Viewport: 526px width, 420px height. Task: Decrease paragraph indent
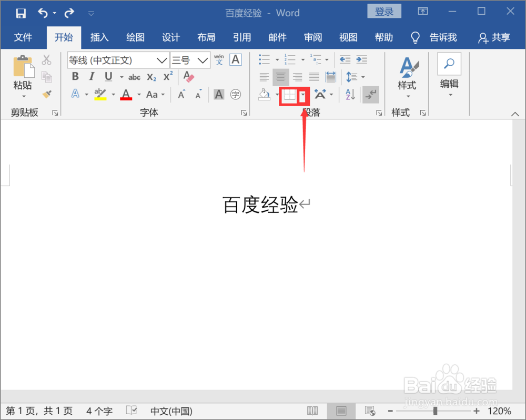pyautogui.click(x=345, y=60)
